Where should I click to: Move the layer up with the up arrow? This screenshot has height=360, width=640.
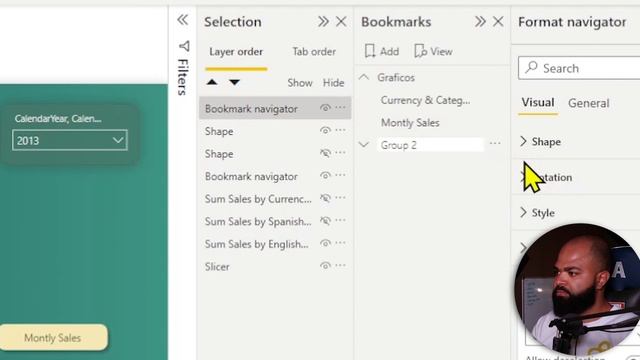click(212, 82)
